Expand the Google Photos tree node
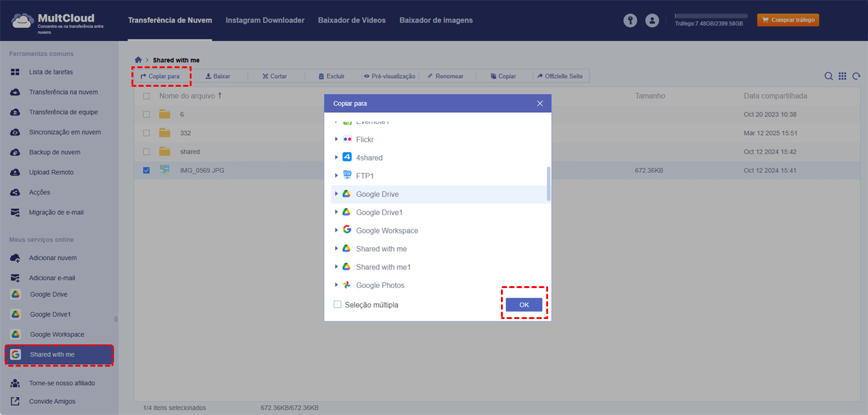Screen dimensions: 868x415 point(337,285)
